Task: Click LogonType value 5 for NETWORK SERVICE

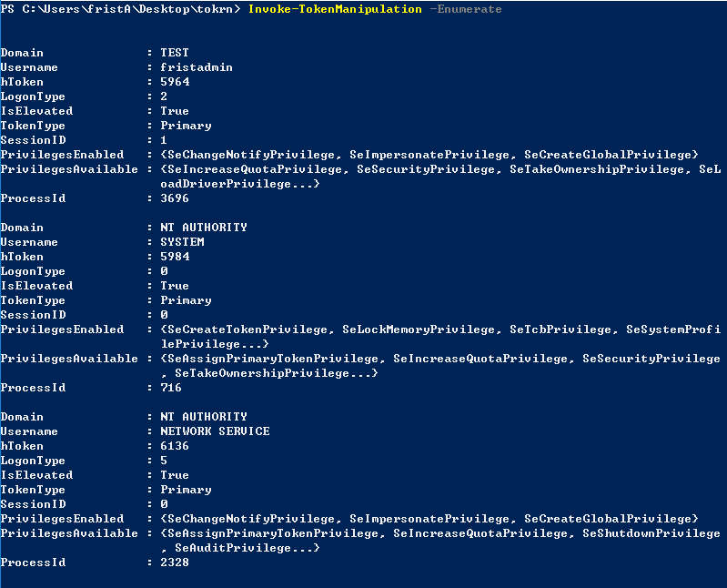Action: point(164,461)
